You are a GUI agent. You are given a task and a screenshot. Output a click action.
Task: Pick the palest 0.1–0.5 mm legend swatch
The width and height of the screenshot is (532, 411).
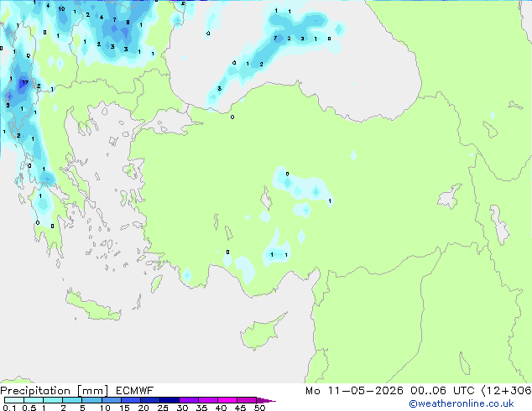pyautogui.click(x=14, y=400)
